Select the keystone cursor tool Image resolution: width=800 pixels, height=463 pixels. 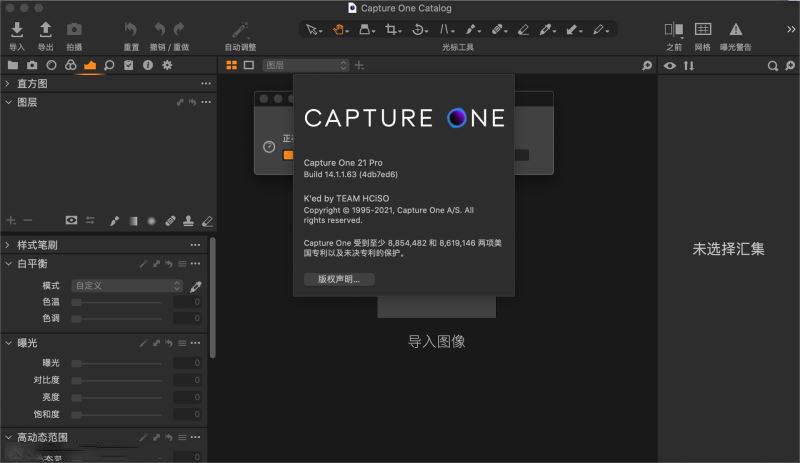(445, 30)
